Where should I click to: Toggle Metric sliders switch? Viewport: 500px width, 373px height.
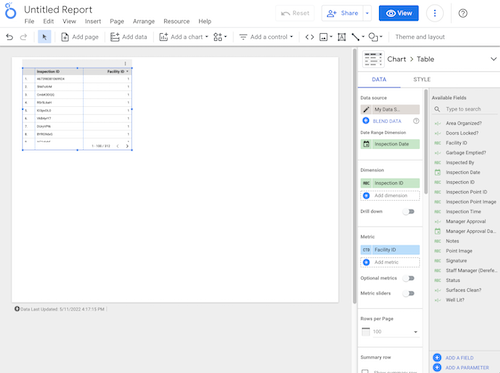pyautogui.click(x=409, y=293)
